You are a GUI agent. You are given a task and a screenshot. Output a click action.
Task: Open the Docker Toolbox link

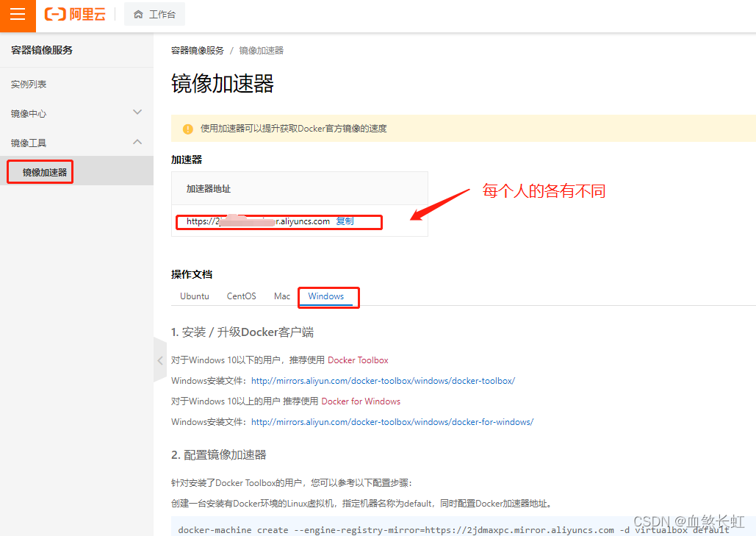[358, 360]
